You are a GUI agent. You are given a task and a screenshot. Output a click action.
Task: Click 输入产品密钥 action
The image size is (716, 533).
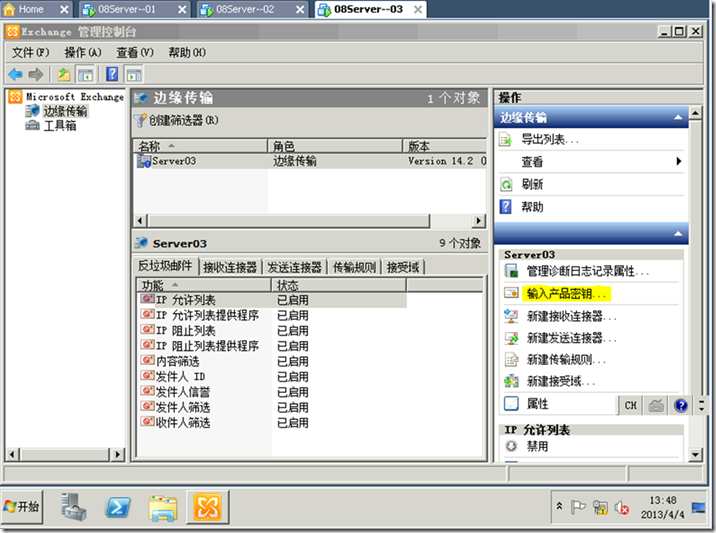(x=566, y=293)
